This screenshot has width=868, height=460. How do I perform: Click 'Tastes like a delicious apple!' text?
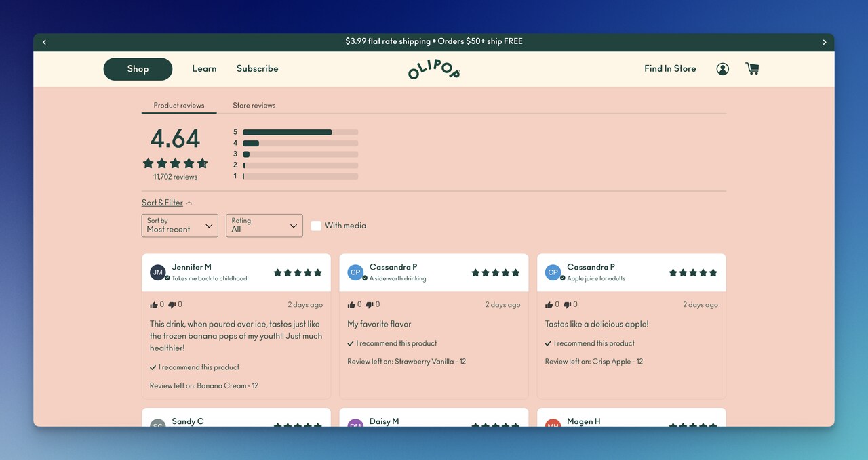pos(597,324)
